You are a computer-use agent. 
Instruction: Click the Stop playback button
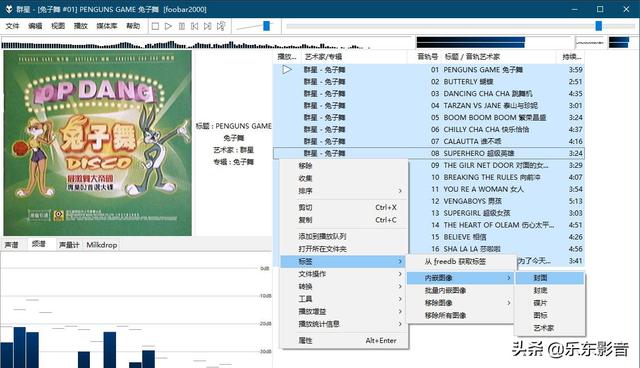[155, 26]
